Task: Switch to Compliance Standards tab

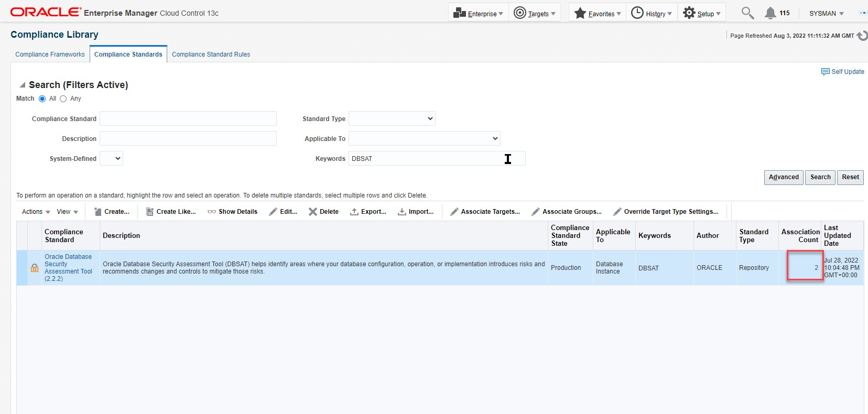Action: pos(128,55)
